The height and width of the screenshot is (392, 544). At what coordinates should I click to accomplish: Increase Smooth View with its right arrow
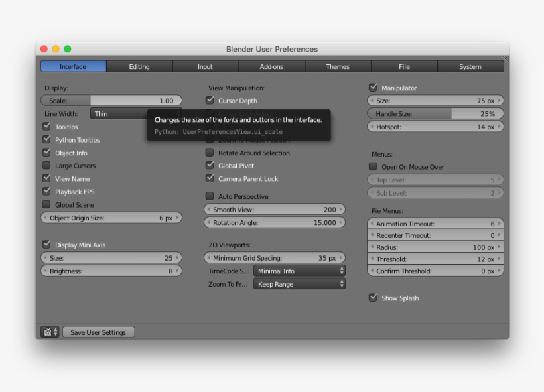point(341,209)
